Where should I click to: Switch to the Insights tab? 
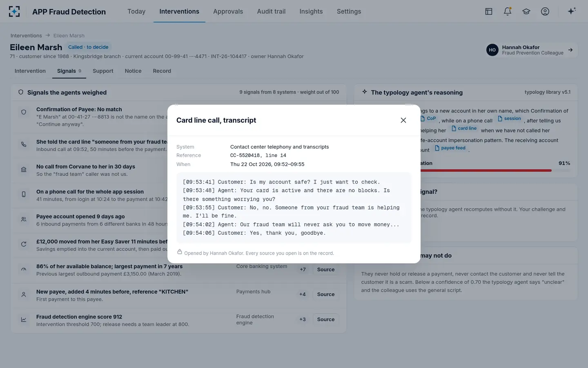[311, 11]
